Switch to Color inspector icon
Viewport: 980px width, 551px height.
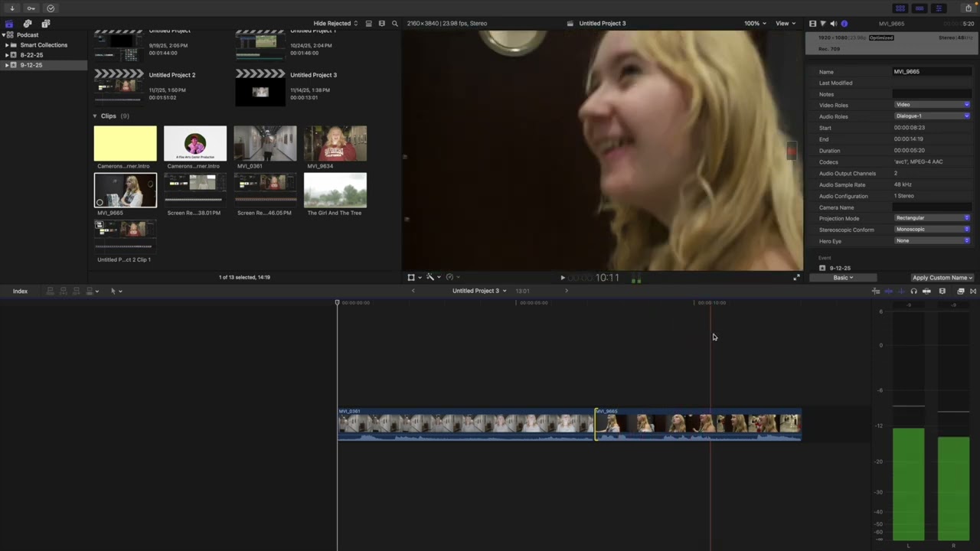(x=823, y=24)
